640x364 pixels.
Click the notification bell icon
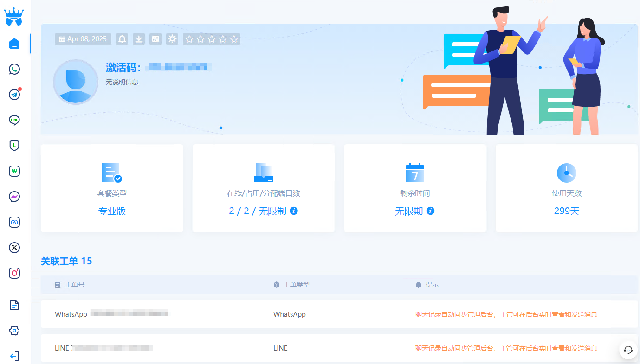click(x=122, y=39)
